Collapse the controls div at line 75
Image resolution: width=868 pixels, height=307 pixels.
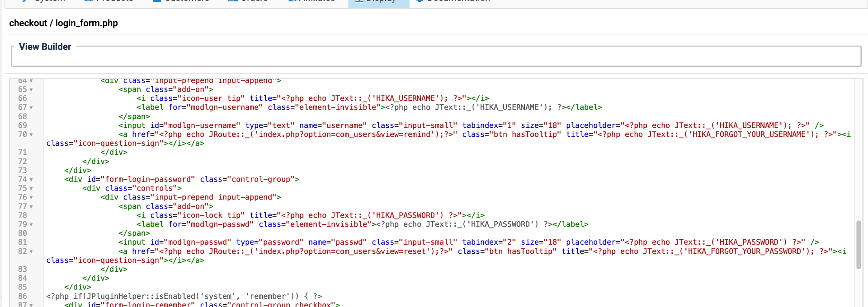31,189
